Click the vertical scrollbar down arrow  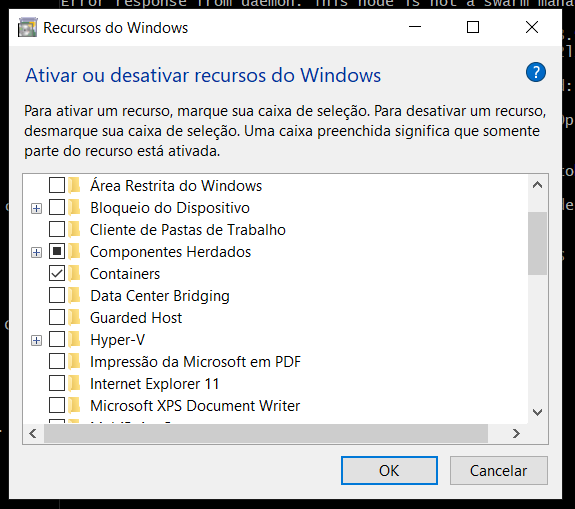coord(538,412)
